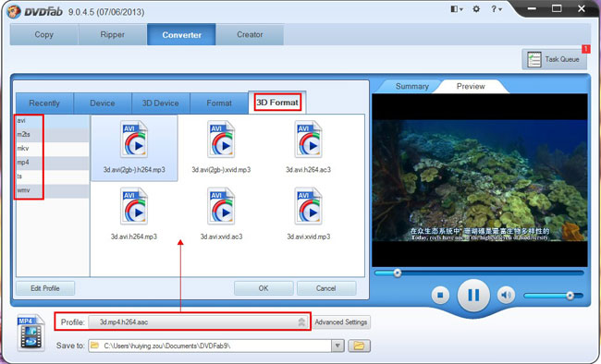Switch to the Converter tab
Image resolution: width=601 pixels, height=364 pixels.
click(181, 34)
